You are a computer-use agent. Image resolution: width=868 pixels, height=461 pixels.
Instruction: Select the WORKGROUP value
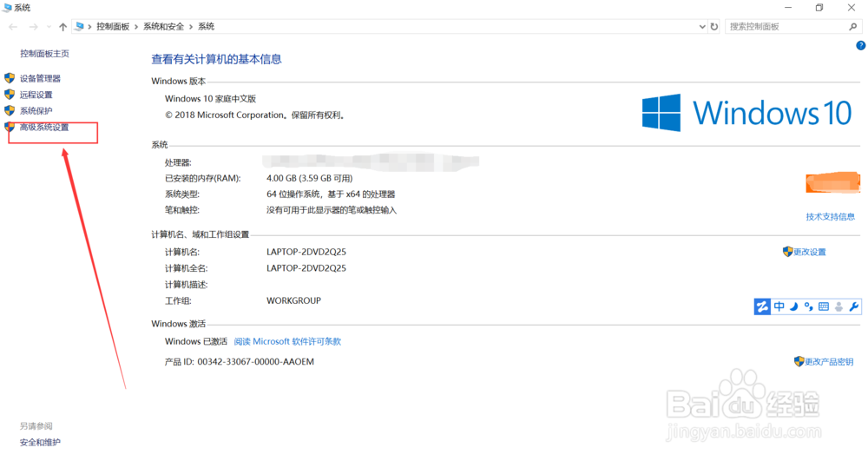tap(293, 300)
